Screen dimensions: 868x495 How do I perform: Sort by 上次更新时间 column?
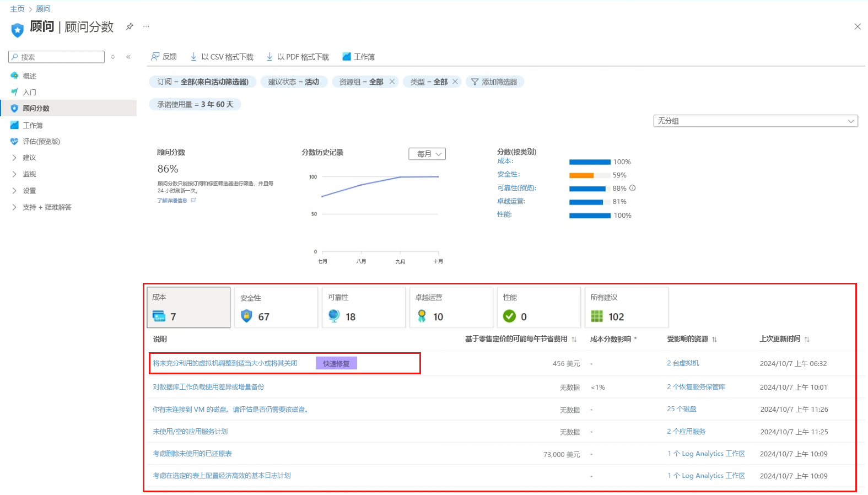tap(785, 339)
